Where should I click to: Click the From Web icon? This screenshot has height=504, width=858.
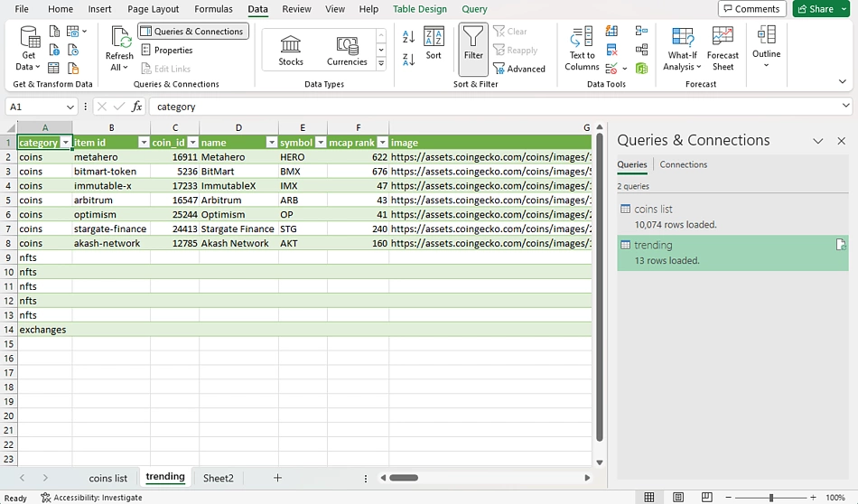54,51
